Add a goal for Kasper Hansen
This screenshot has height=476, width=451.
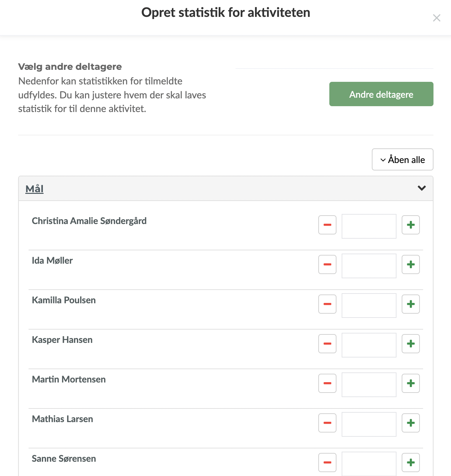[410, 344]
